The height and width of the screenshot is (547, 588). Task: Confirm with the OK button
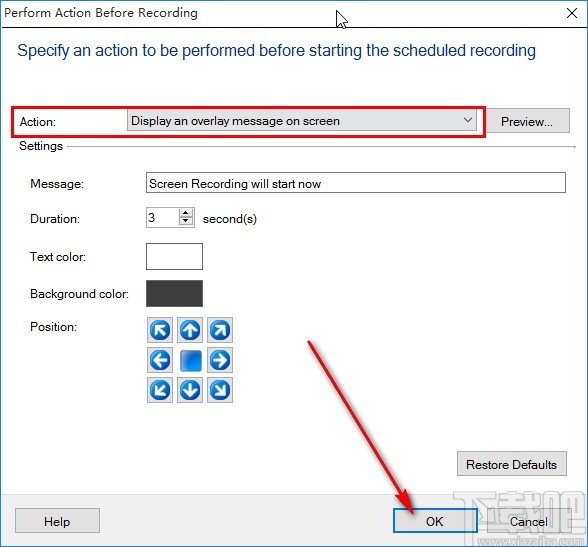(x=435, y=521)
